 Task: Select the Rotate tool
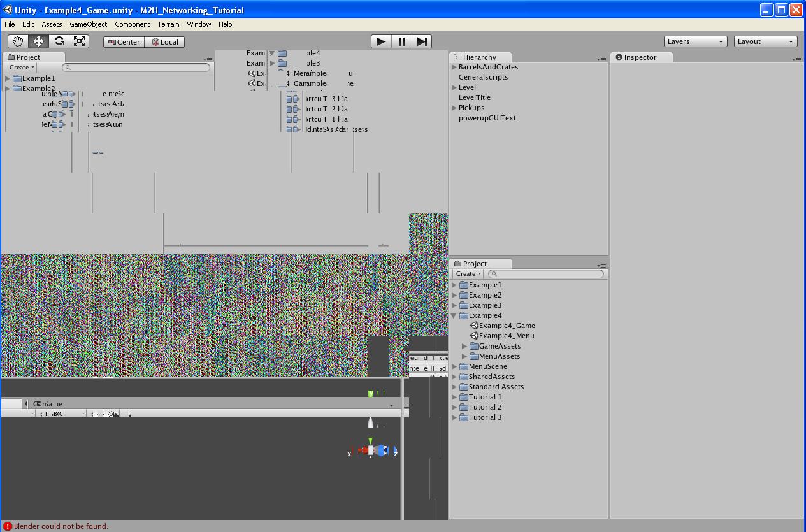[59, 41]
